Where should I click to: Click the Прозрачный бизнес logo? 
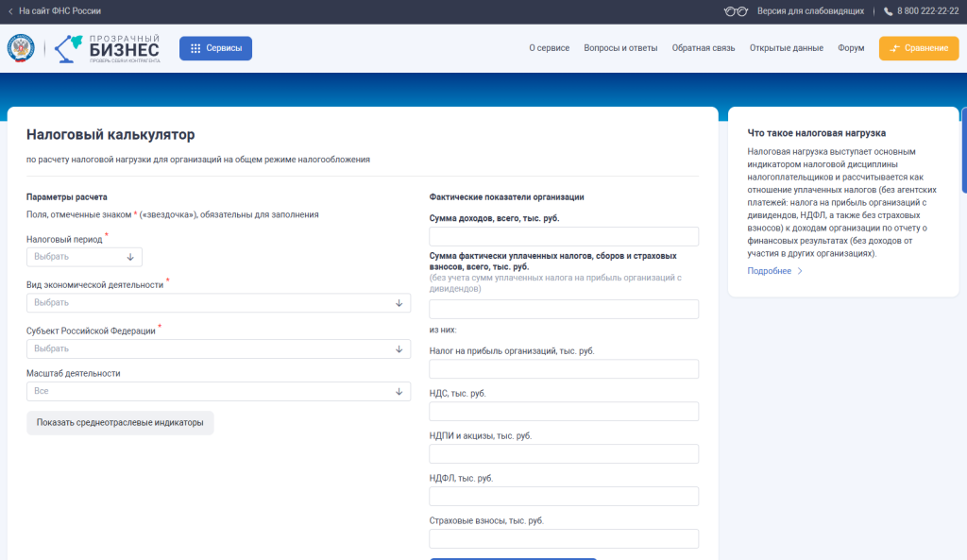tap(108, 48)
